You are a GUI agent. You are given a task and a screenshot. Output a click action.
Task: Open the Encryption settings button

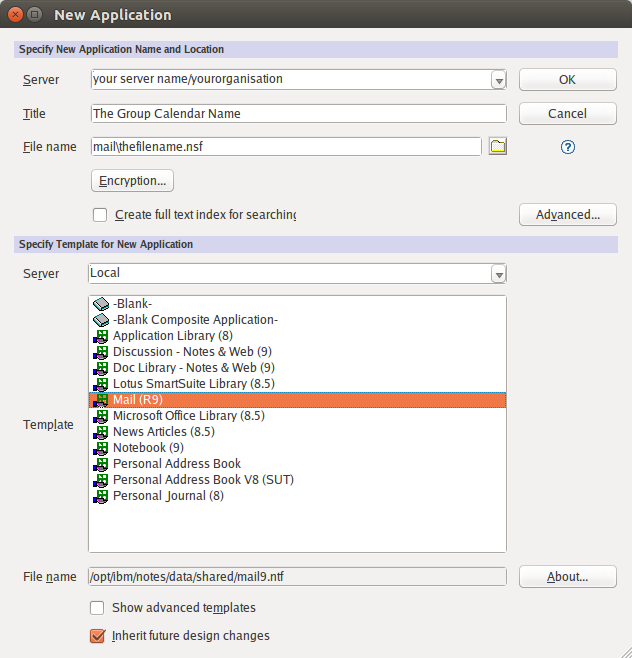coord(132,181)
